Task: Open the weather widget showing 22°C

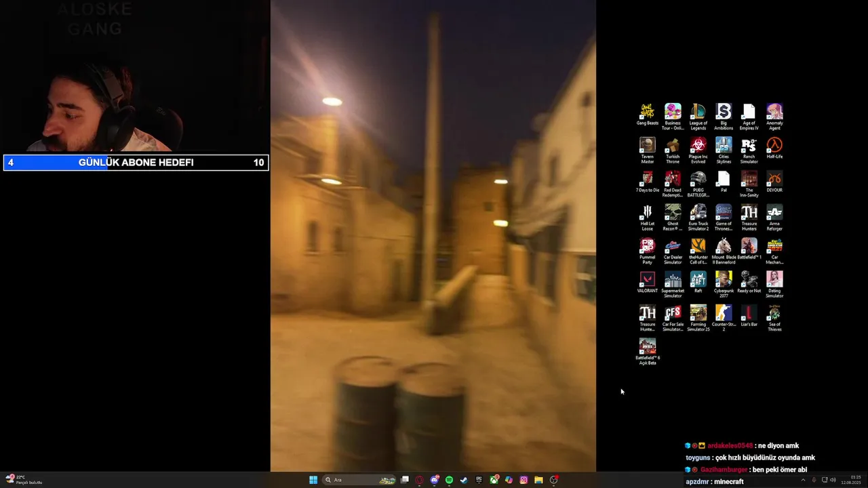Action: point(24,480)
